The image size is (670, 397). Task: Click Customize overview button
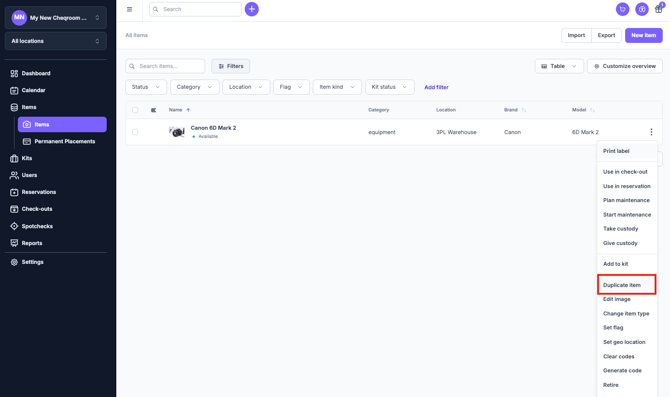[x=625, y=66]
